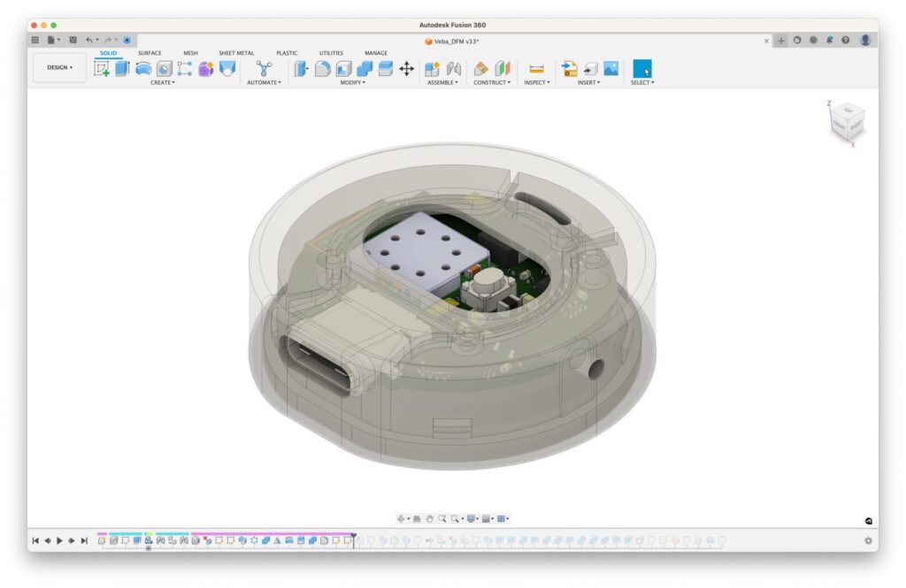Open the DESIGN workspace dropdown

click(x=59, y=67)
